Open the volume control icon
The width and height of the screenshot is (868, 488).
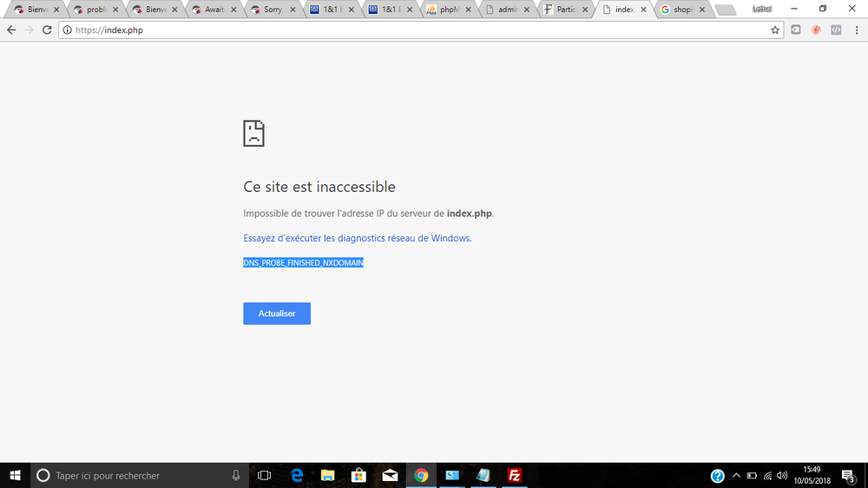click(x=782, y=475)
